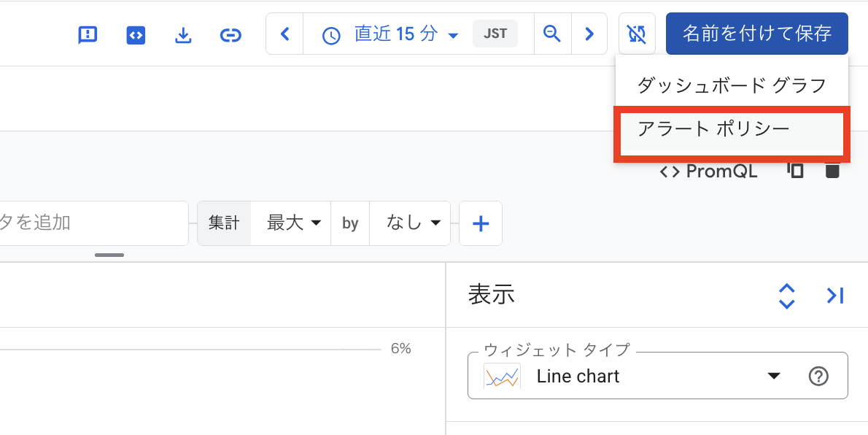The width and height of the screenshot is (868, 435).
Task: Add another aggregation with the plus icon
Action: (481, 223)
